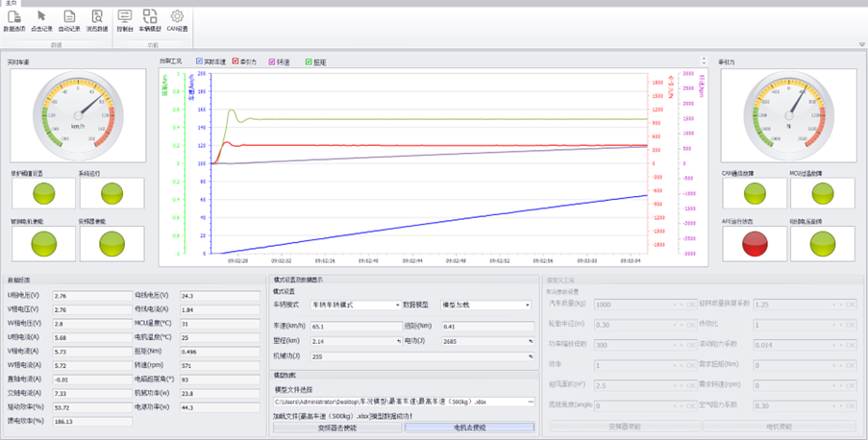Click the 扭矩(Nm) field showing 0.41

point(487,327)
